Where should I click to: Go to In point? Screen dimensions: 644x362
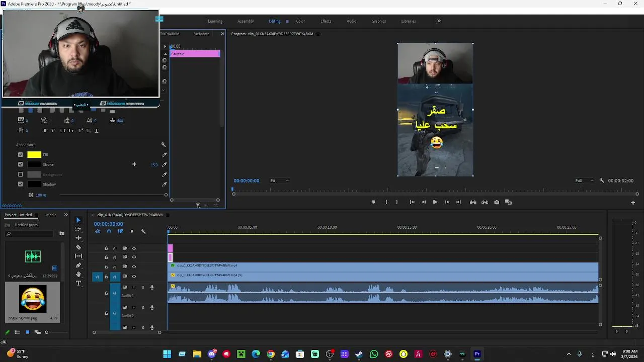[412, 202]
